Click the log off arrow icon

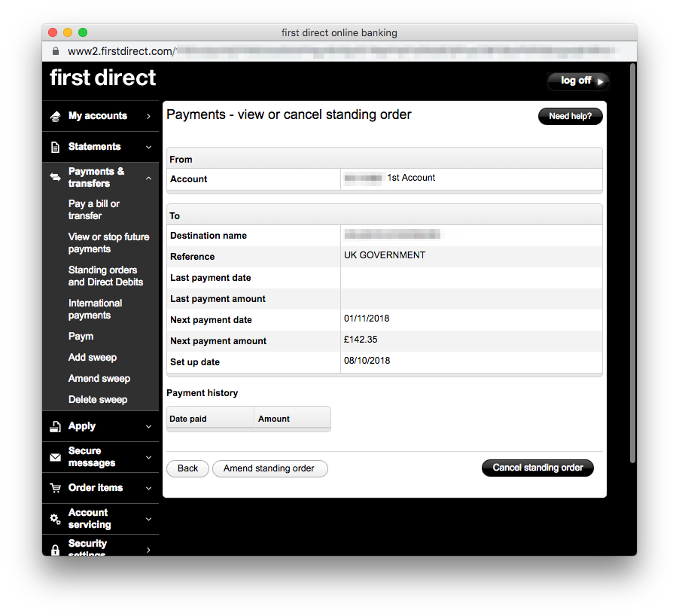pos(600,81)
